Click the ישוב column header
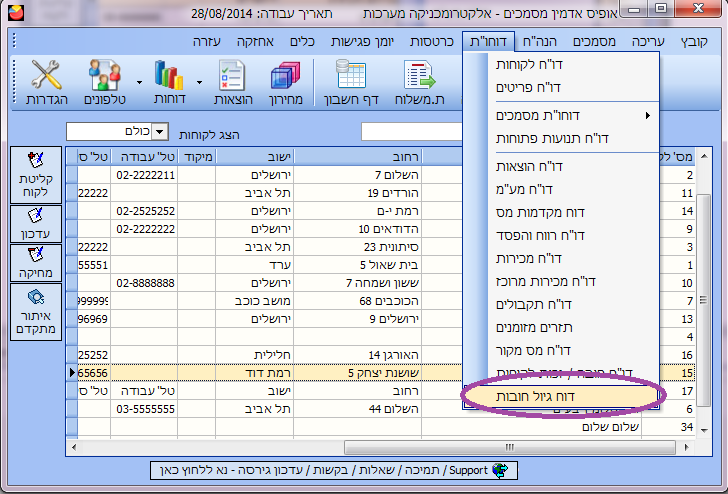This screenshot has height=494, width=728. 254,157
